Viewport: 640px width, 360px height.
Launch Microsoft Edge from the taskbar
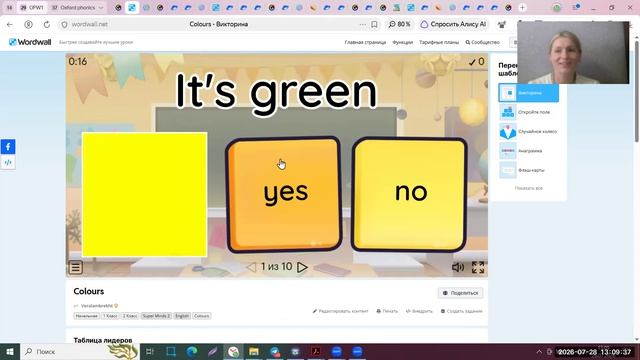[x=192, y=351]
